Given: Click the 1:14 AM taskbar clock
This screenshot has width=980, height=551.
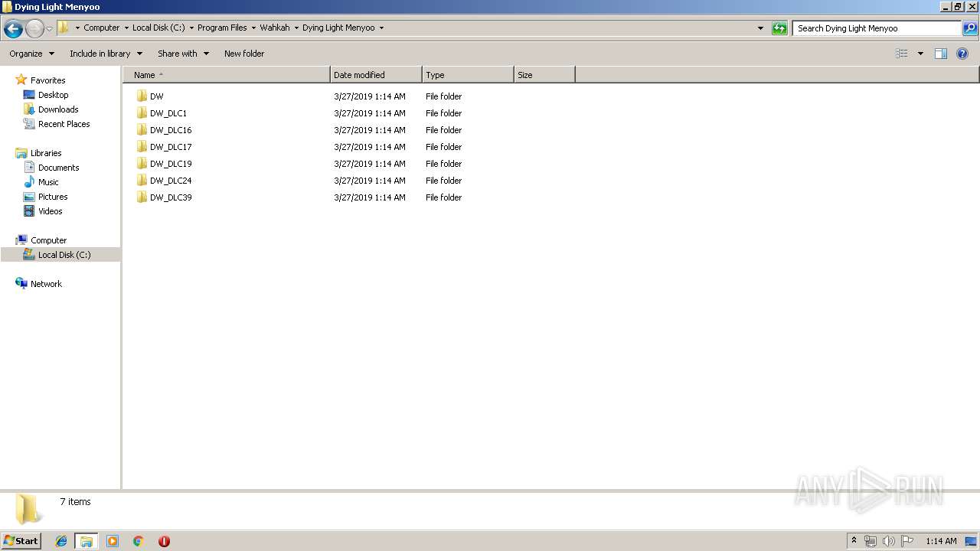Looking at the screenshot, I should click(x=941, y=541).
